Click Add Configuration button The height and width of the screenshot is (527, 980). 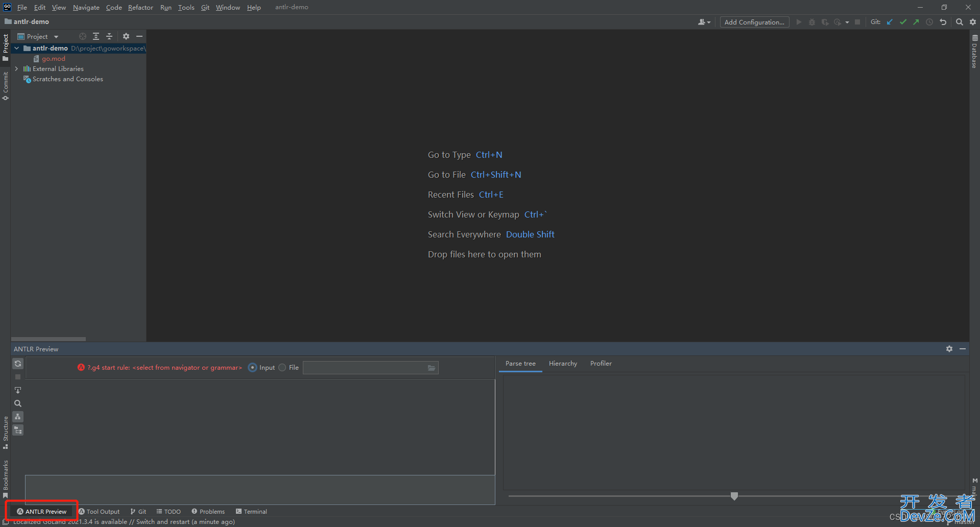(x=754, y=22)
